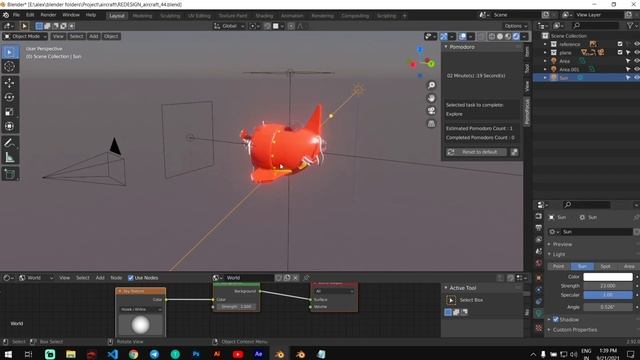Click the Specular slider
640x360 pixels.
[608, 295]
